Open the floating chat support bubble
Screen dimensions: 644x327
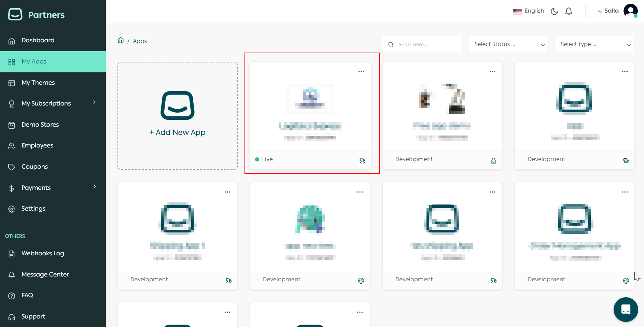[x=626, y=310]
